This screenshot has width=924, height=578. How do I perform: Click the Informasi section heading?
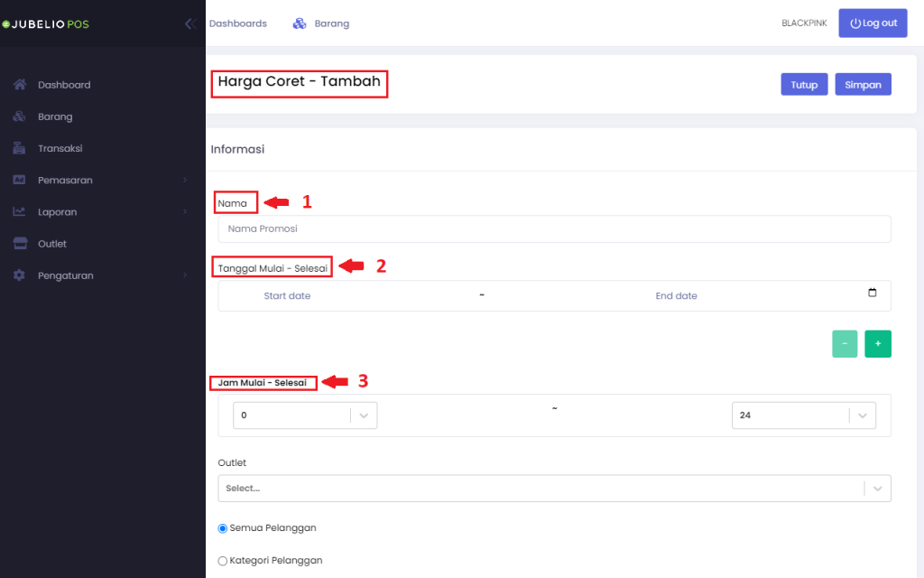[237, 149]
